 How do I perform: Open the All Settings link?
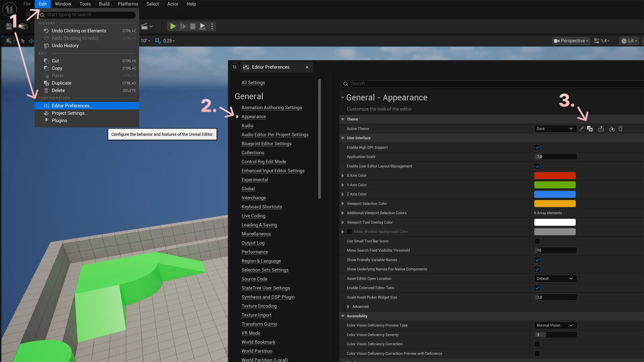point(253,83)
